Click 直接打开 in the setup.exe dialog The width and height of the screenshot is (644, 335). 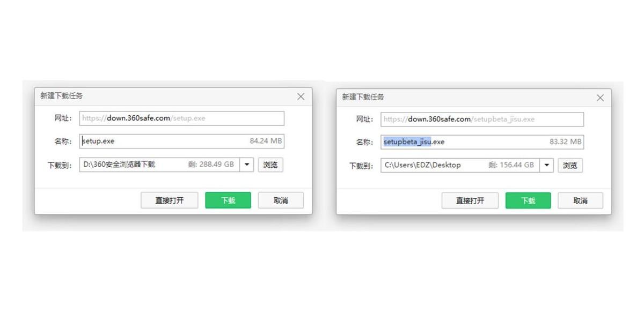click(170, 200)
